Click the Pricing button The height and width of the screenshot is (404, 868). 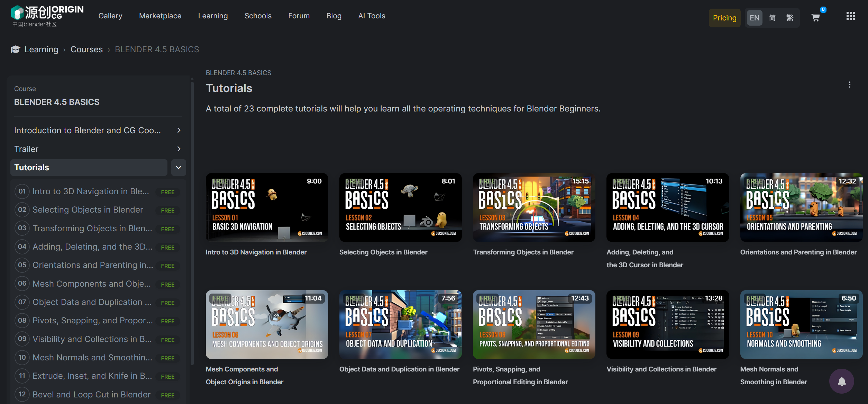(724, 18)
